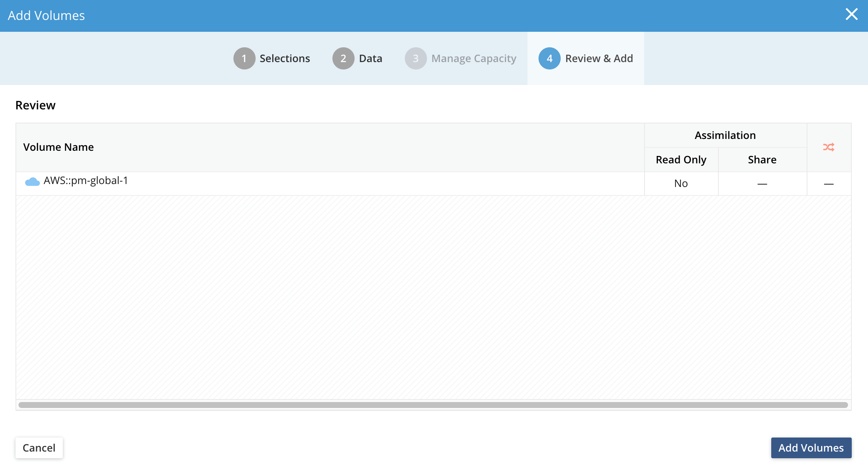The width and height of the screenshot is (868, 473).
Task: Go to step 2 Data
Action: [x=357, y=58]
